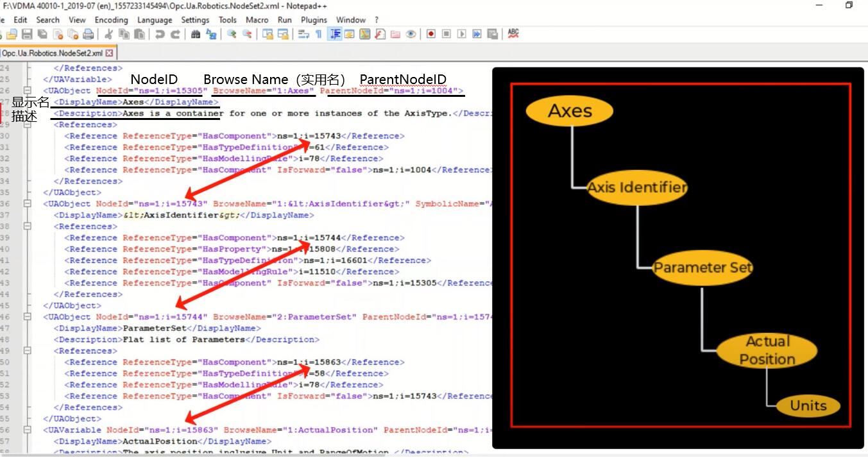Click the Axes node in the diagram

coord(569,112)
